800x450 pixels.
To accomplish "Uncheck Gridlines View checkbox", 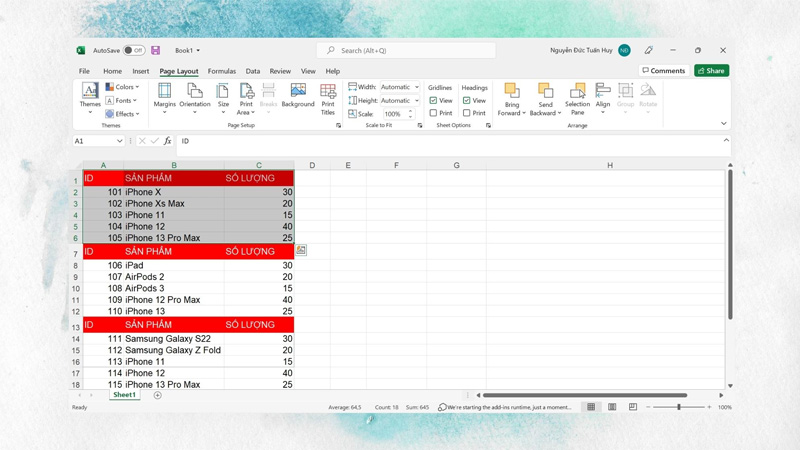I will [433, 101].
